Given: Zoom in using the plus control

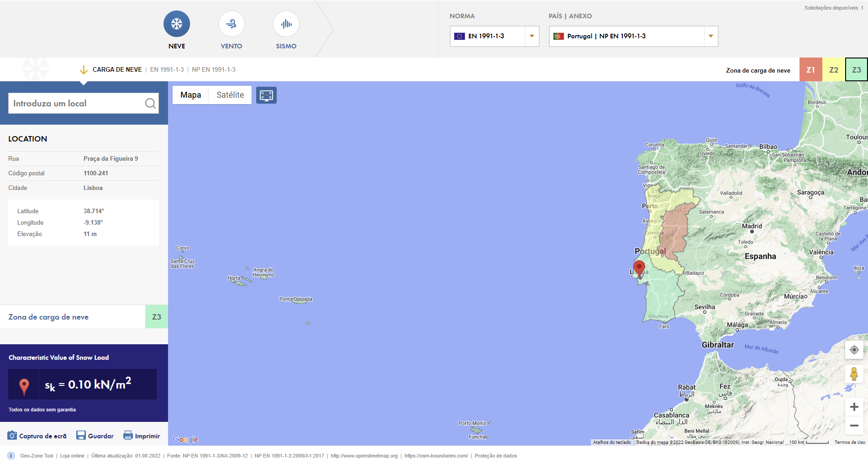Looking at the screenshot, I should coord(854,406).
